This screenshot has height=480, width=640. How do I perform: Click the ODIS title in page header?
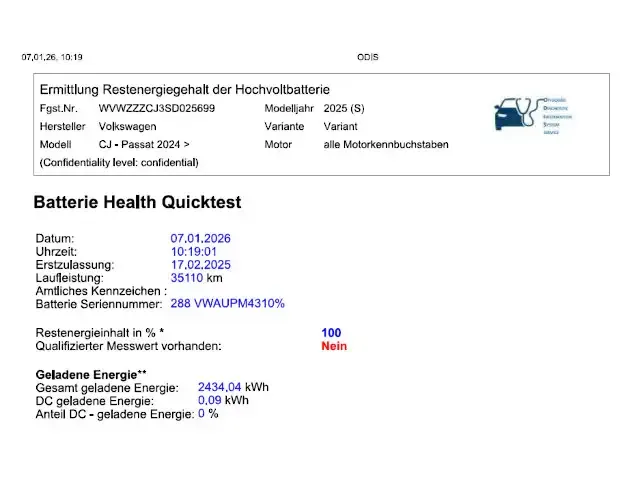point(367,57)
